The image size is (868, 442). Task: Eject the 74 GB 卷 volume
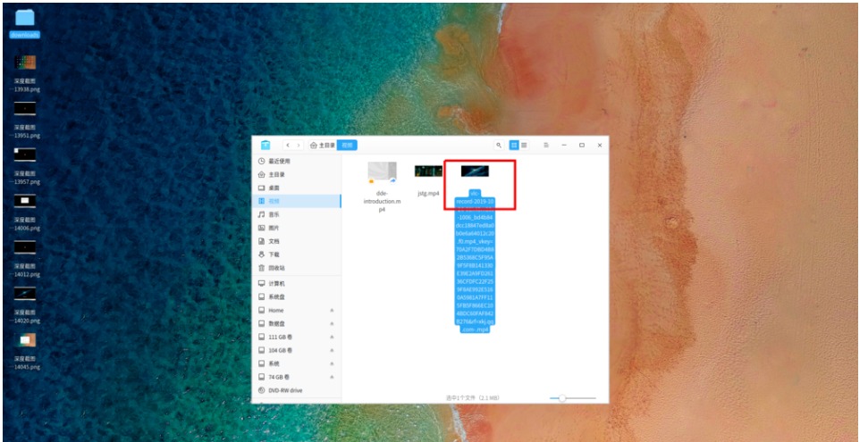[x=333, y=377]
